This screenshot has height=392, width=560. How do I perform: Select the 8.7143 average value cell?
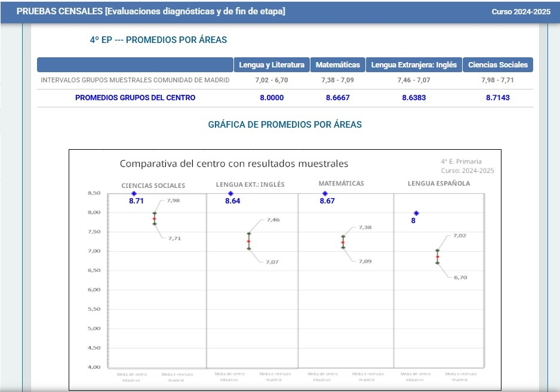(498, 98)
